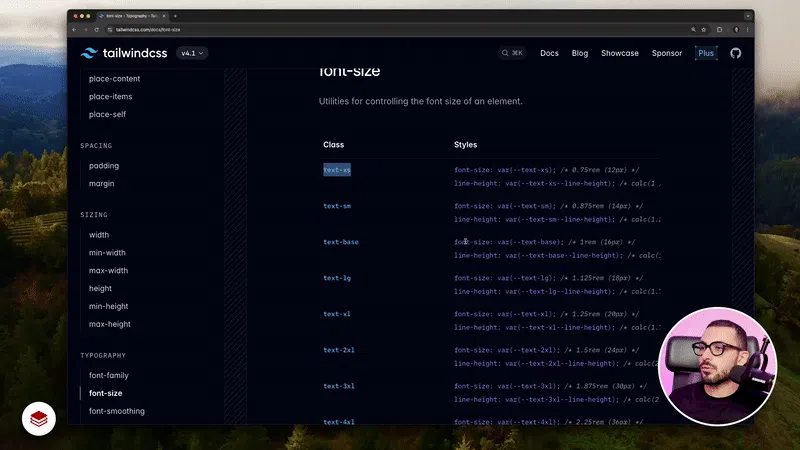
Task: Click the TYPOGRAPHY sidebar section heading
Action: [x=103, y=356]
